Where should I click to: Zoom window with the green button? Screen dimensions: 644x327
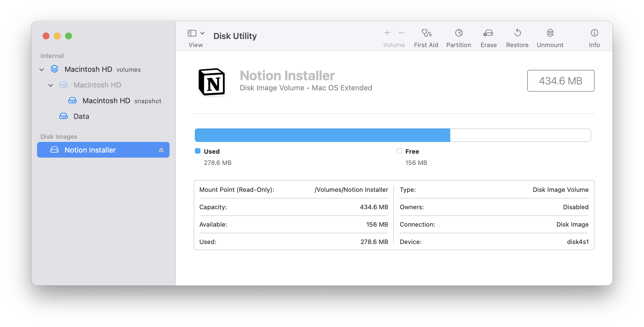coord(68,36)
